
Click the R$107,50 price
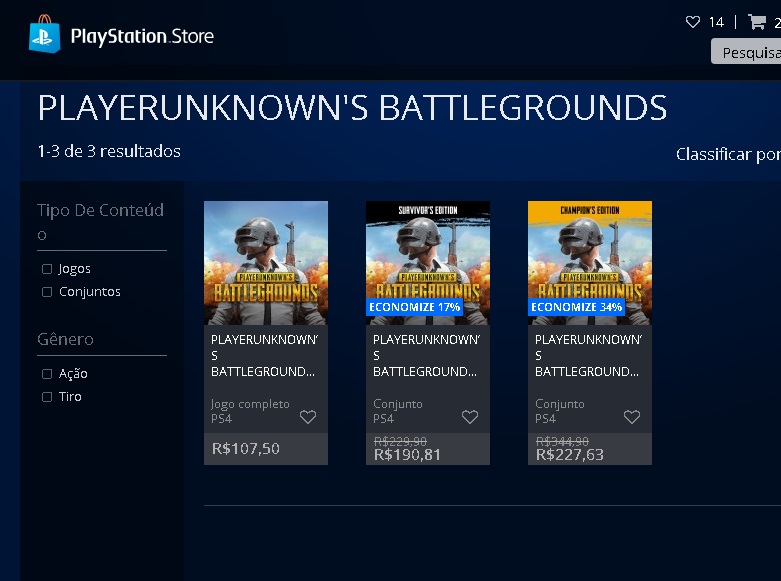tap(246, 448)
